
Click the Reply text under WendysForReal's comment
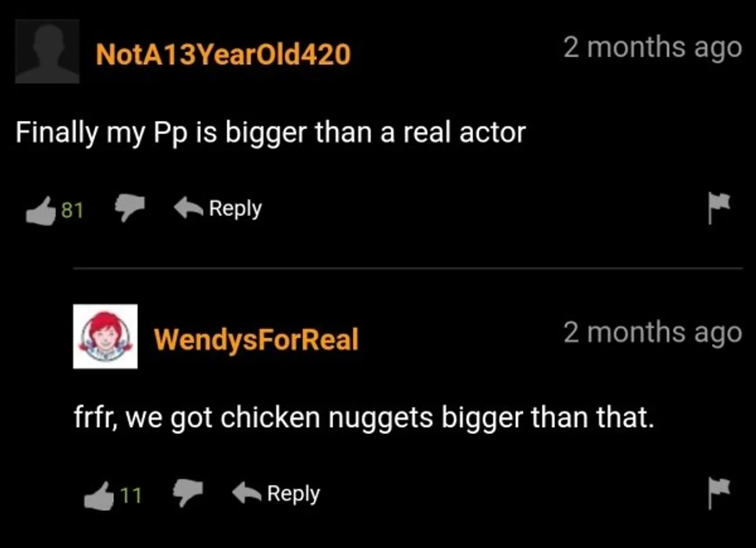pyautogui.click(x=294, y=494)
